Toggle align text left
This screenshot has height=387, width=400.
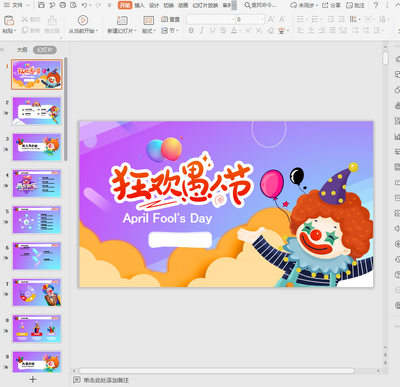click(x=300, y=31)
